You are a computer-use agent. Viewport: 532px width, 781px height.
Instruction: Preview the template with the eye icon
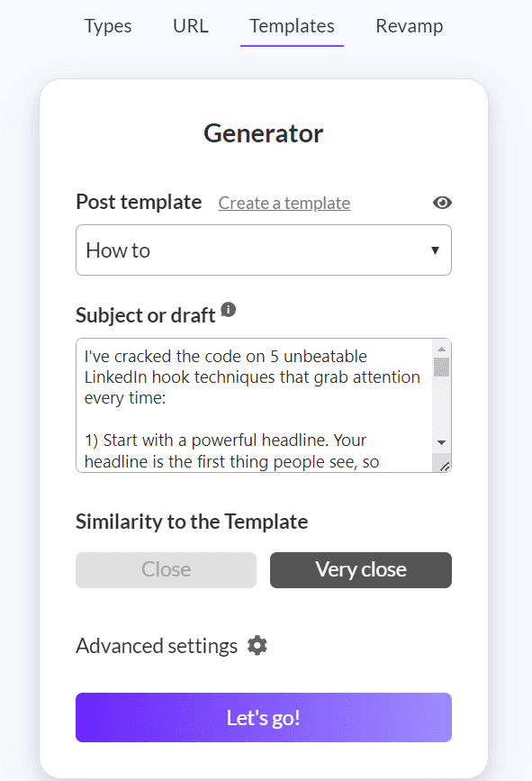442,203
